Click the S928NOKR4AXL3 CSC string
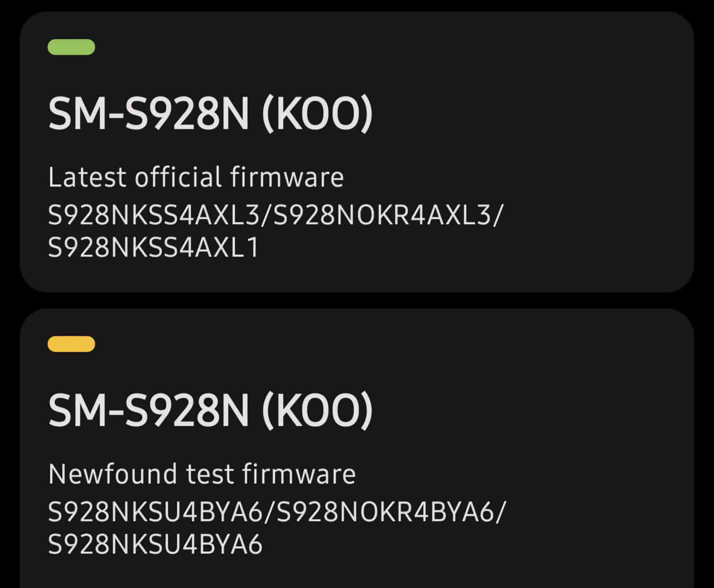This screenshot has height=588, width=714. (382, 215)
